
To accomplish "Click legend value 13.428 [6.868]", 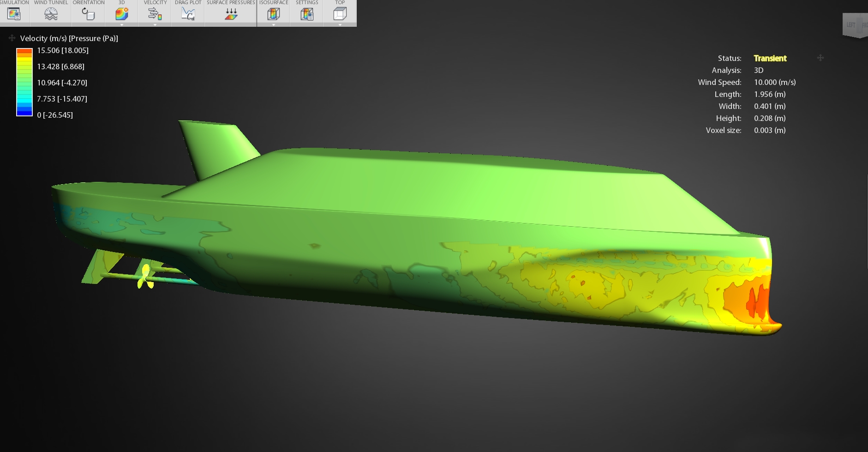I will coord(60,66).
